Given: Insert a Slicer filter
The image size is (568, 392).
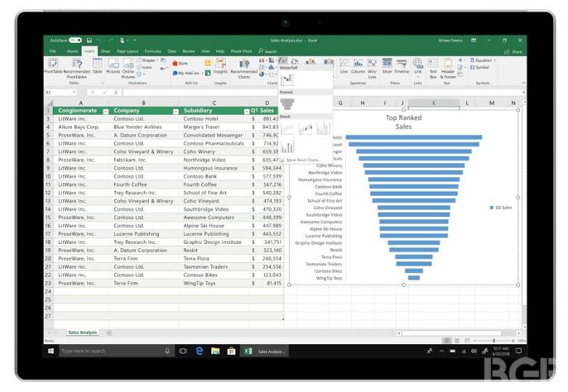Looking at the screenshot, I should tap(387, 66).
